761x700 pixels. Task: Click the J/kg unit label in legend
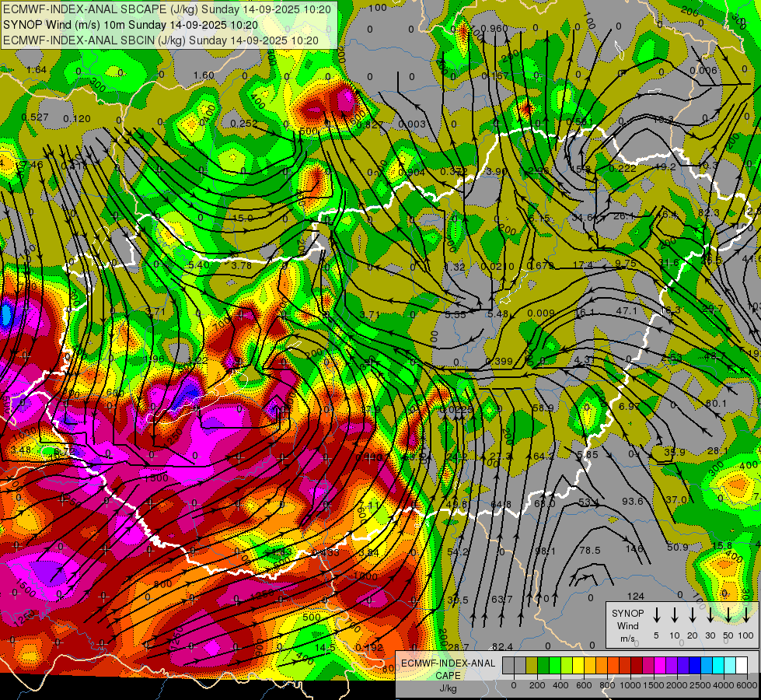[449, 688]
